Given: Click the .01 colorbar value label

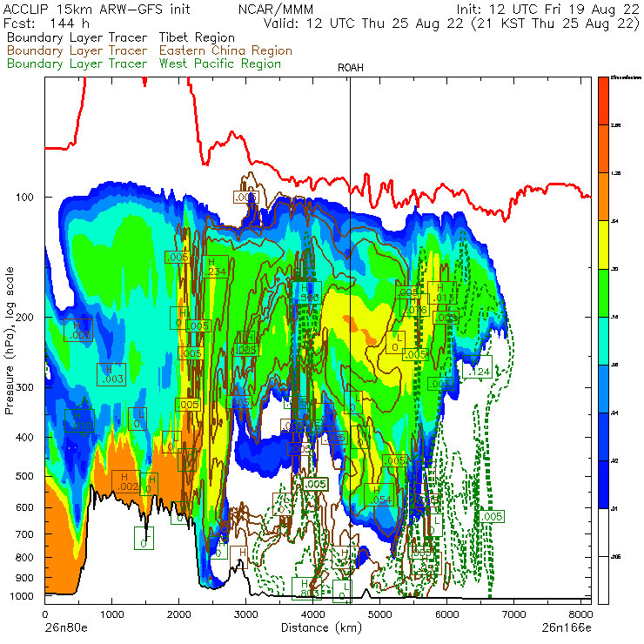Looking at the screenshot, I should [614, 509].
